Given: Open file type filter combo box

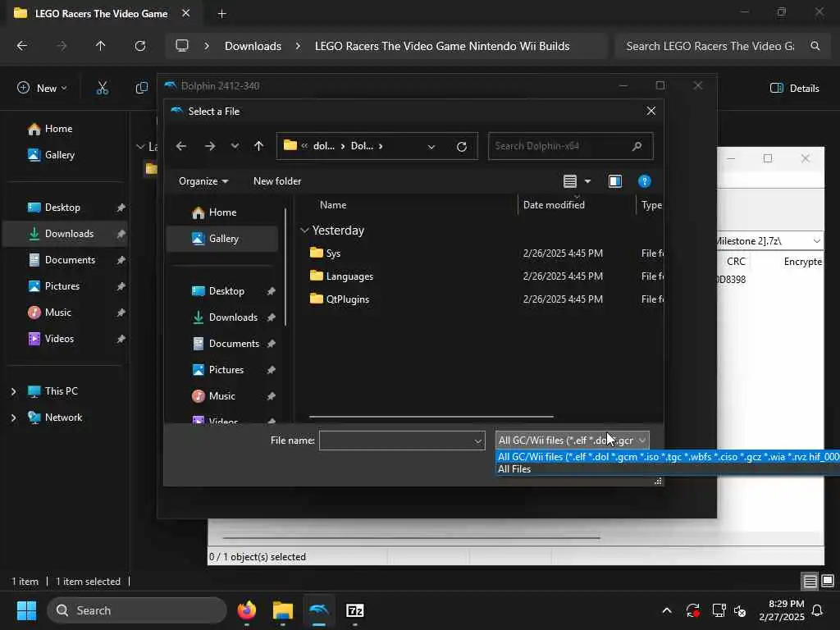Looking at the screenshot, I should [572, 441].
